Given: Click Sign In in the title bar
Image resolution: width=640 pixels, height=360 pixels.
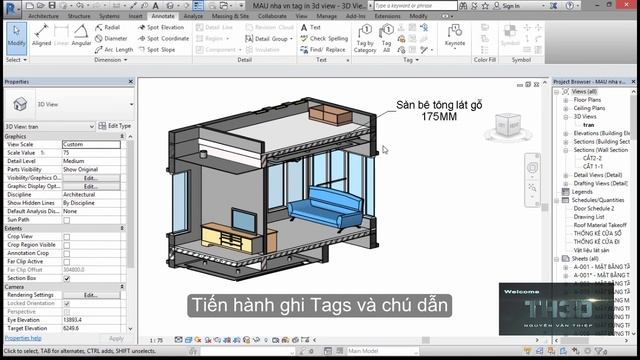Looking at the screenshot, I should click(x=511, y=6).
